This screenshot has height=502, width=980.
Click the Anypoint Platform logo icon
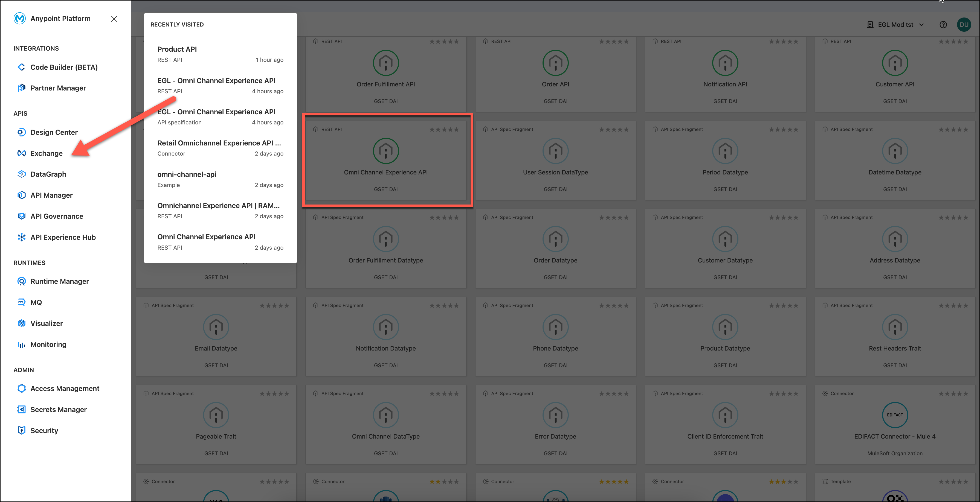pyautogui.click(x=19, y=18)
